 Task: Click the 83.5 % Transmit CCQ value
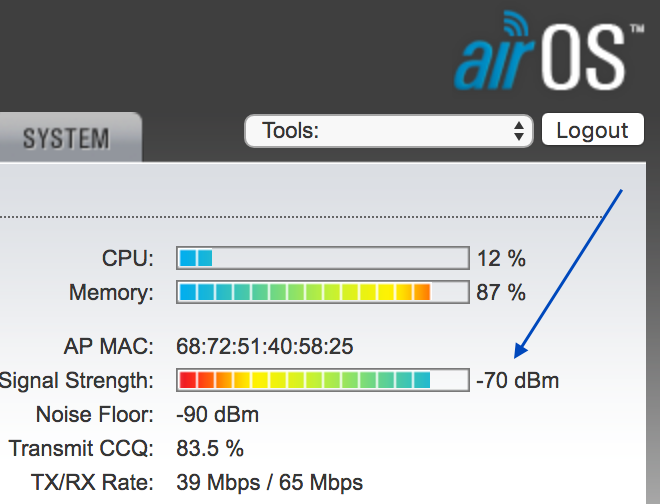(210, 448)
